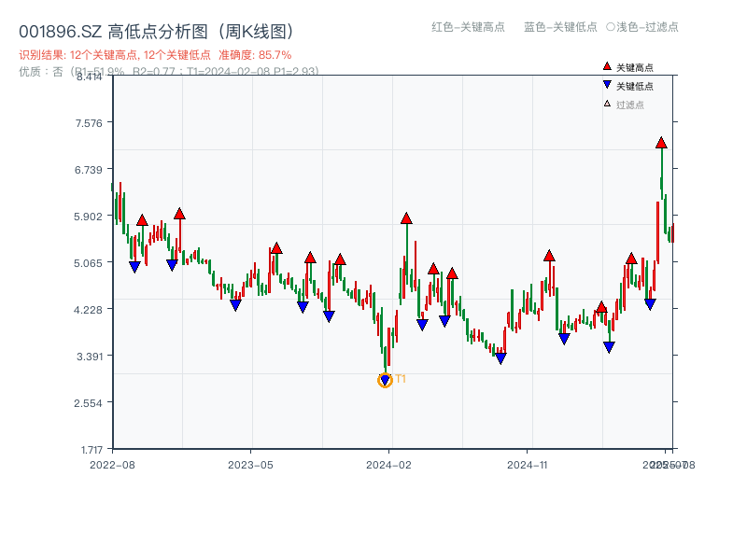Click the orange-circled T1 key low marker

tap(385, 380)
